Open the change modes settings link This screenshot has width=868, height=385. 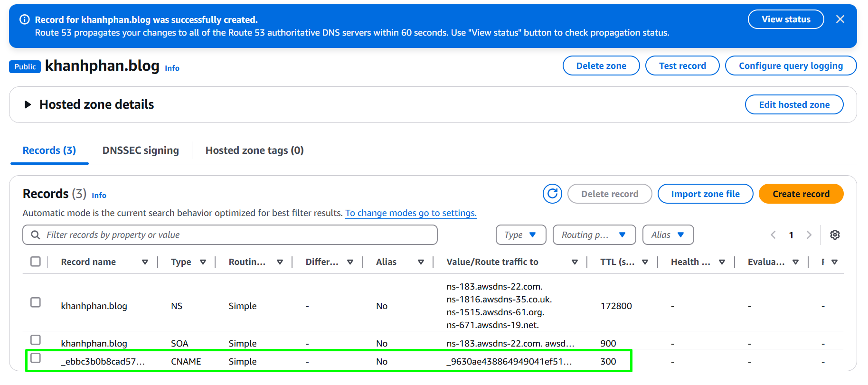pyautogui.click(x=411, y=213)
